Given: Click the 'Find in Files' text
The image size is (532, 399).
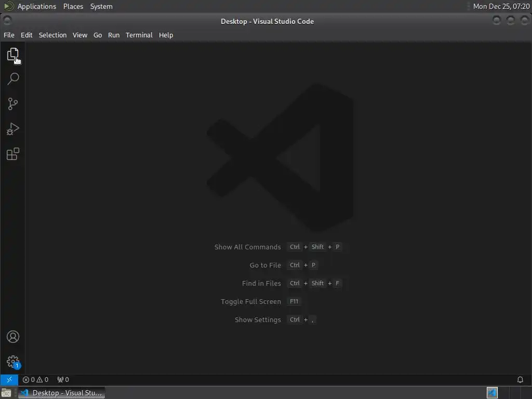Looking at the screenshot, I should [x=261, y=283].
